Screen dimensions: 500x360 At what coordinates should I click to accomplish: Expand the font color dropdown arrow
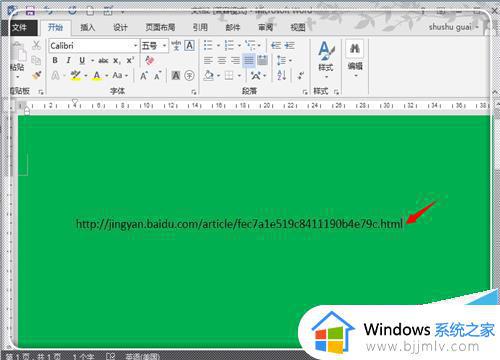point(107,76)
